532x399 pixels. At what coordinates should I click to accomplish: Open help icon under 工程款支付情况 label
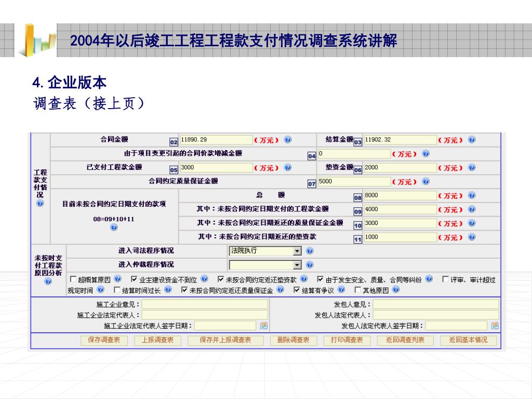coord(40,203)
